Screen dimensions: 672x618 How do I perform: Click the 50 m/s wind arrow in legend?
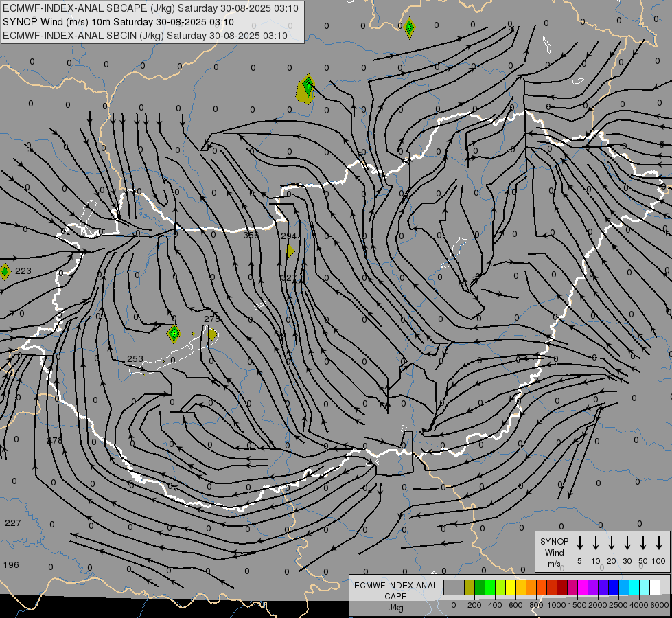[x=643, y=543]
